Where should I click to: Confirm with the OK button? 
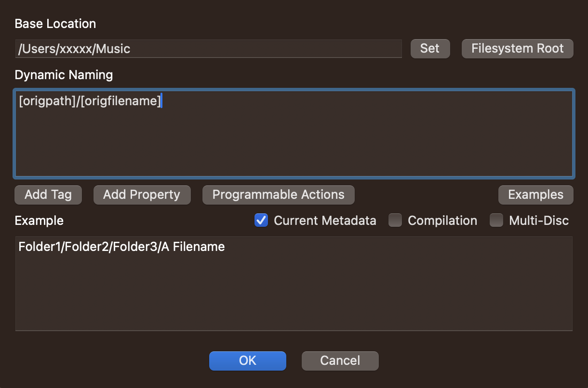(248, 360)
